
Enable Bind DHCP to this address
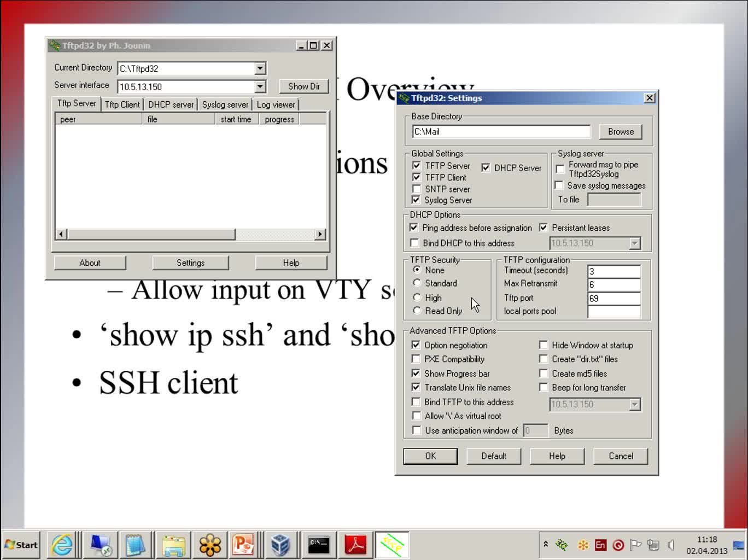pyautogui.click(x=414, y=243)
